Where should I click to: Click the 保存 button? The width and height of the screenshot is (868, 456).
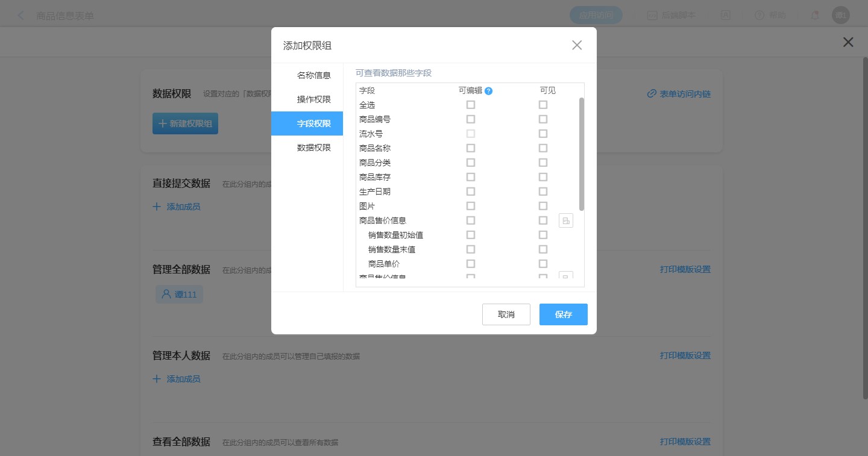click(x=563, y=314)
